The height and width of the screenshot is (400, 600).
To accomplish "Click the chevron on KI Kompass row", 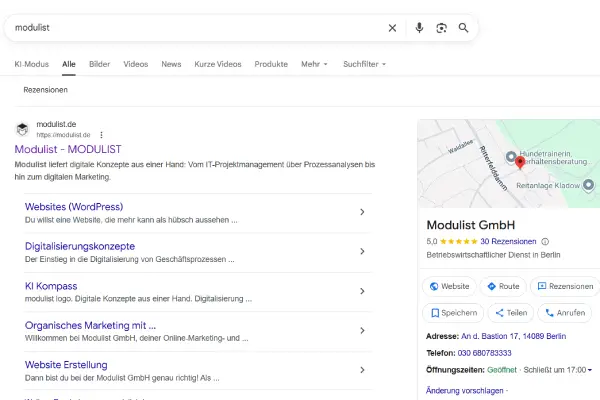I will click(x=362, y=291).
